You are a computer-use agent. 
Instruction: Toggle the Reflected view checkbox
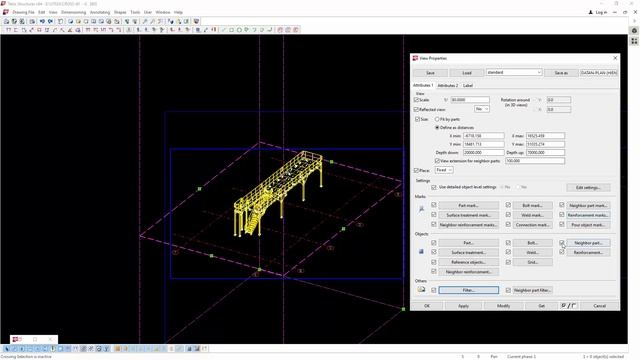pos(416,109)
